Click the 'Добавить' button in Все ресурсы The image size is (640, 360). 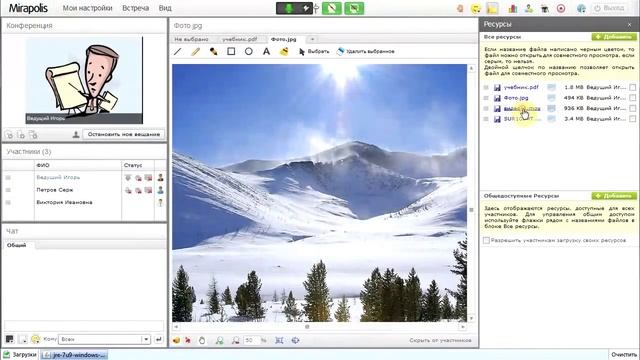614,37
